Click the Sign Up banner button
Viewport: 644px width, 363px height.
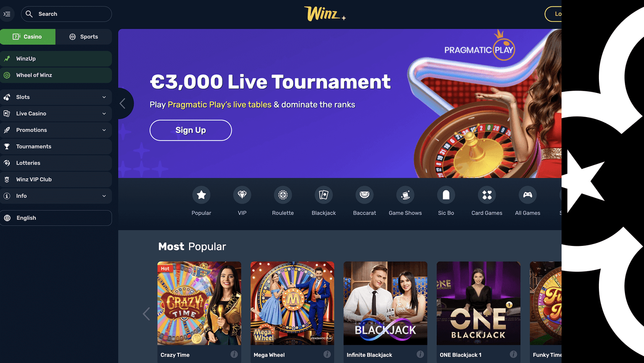click(x=191, y=130)
